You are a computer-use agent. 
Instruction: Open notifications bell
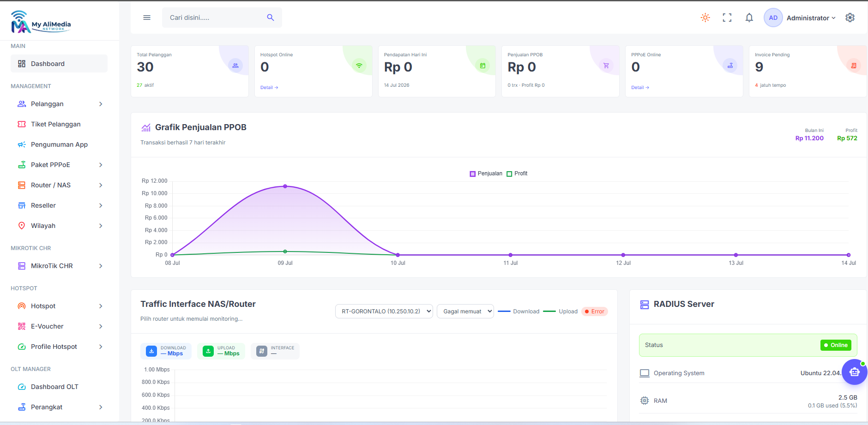749,18
